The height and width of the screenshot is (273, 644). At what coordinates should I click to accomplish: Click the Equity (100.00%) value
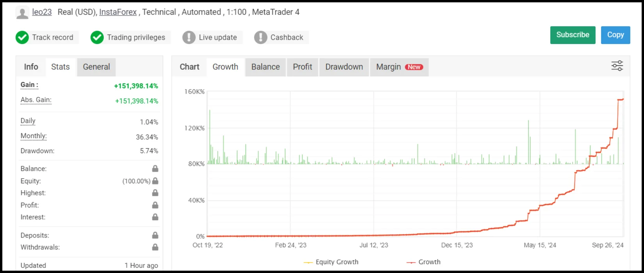136,181
